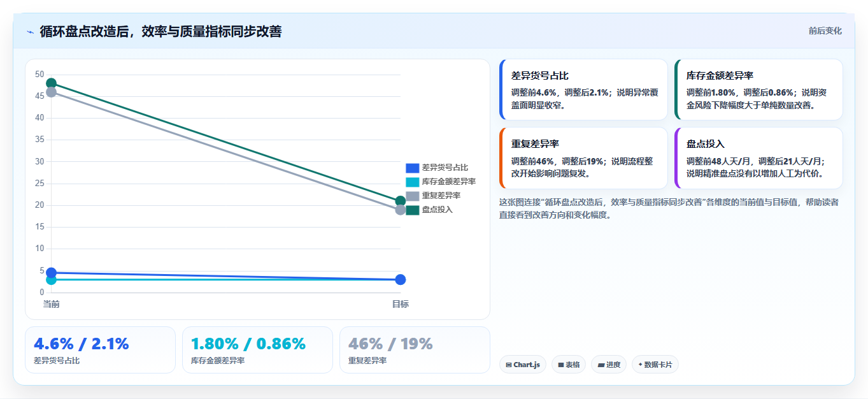Click the 重复差异率 data point at 当前

click(52, 92)
